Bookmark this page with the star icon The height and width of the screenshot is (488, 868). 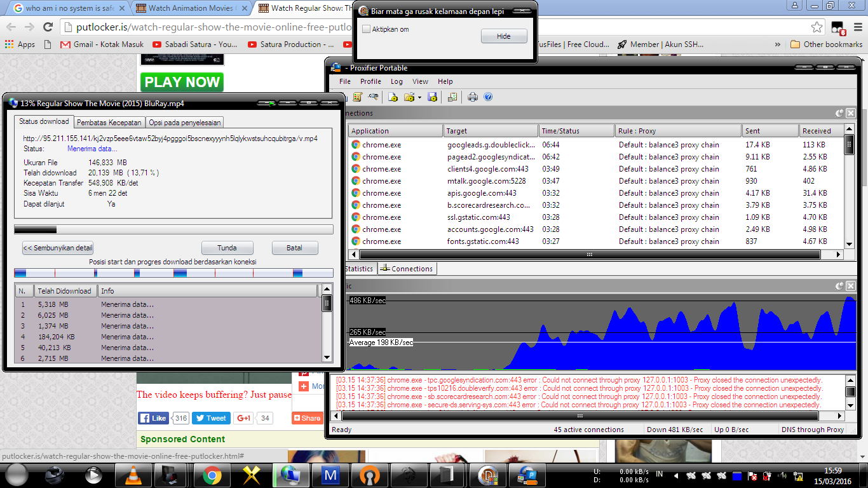pos(817,27)
